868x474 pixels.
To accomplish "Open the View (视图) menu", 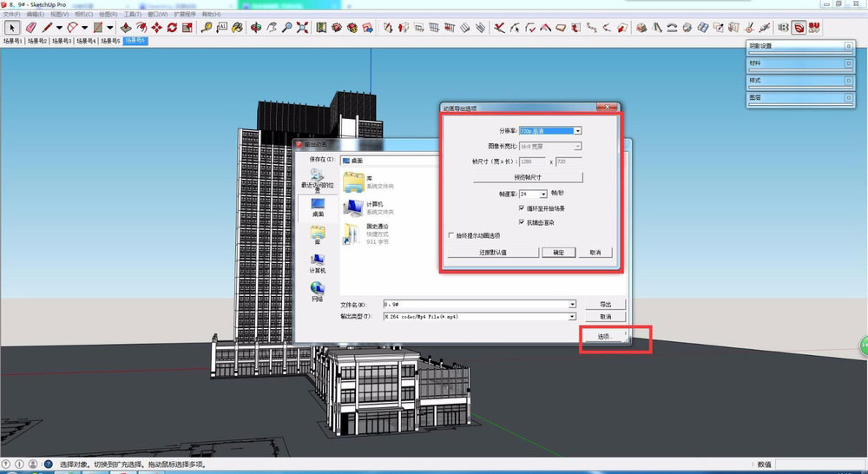I will click(x=59, y=14).
